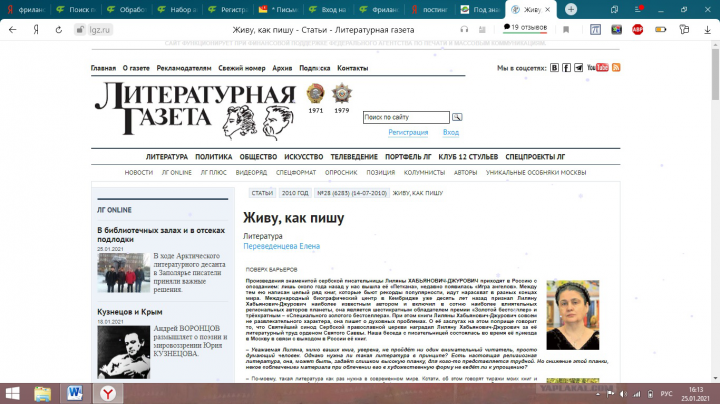Open the tab manager icon in title bar

point(614,9)
